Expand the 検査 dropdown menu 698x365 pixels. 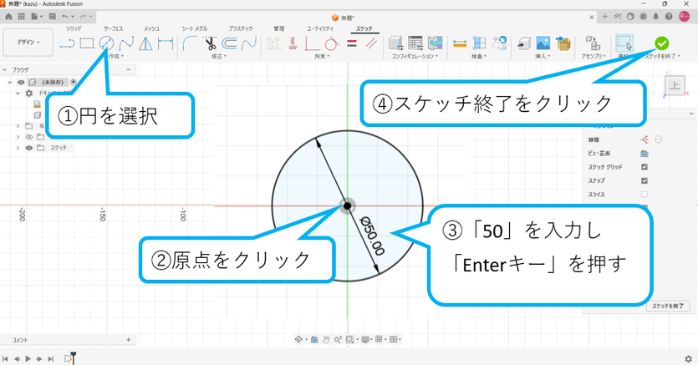click(479, 57)
